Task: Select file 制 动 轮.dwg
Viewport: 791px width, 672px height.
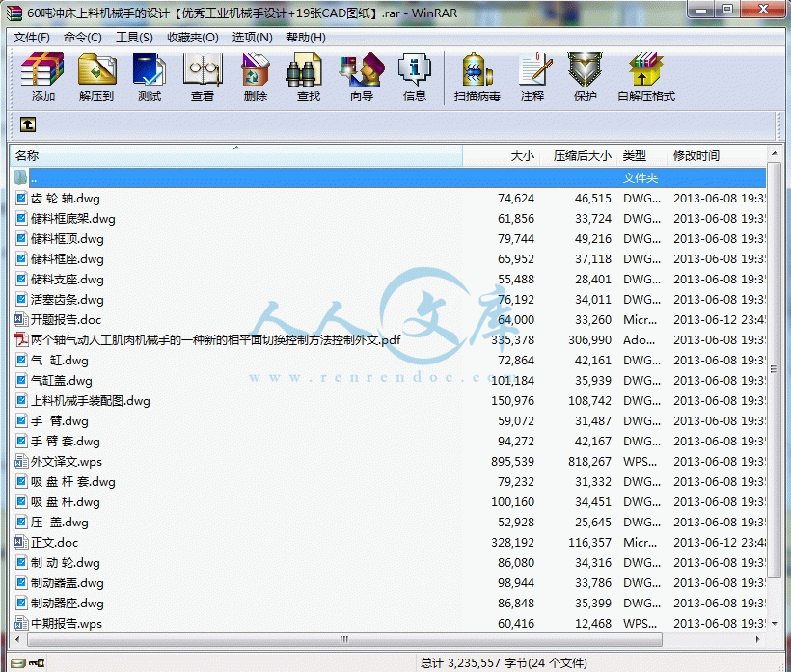Action: (65, 563)
